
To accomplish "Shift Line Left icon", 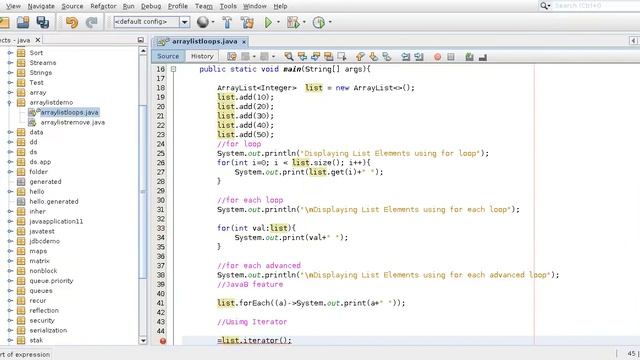I will click(405, 57).
